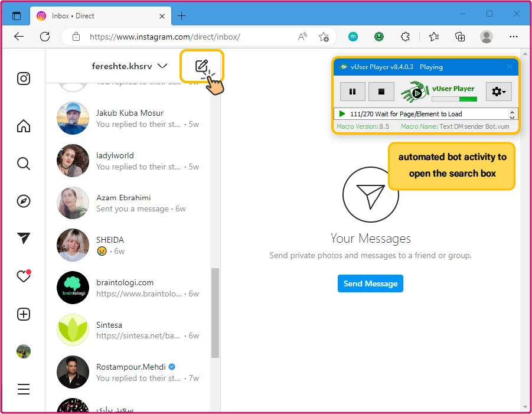Click braintologi logo avatar

pos(73,288)
